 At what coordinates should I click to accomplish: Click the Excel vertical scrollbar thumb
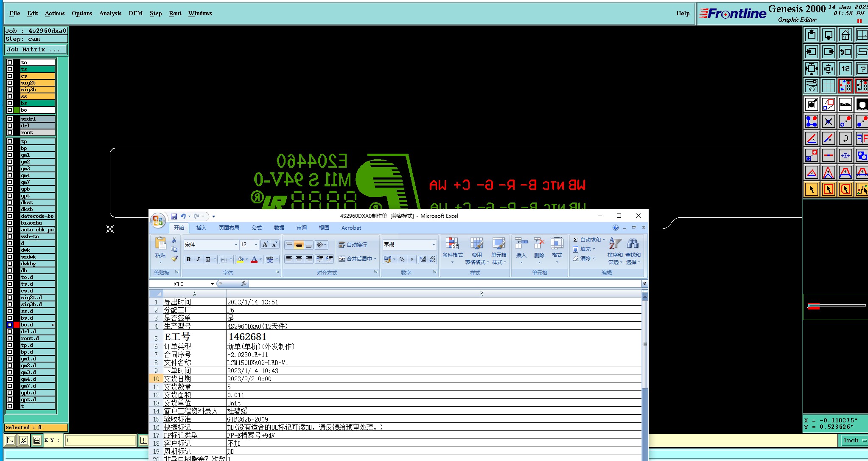(645, 344)
